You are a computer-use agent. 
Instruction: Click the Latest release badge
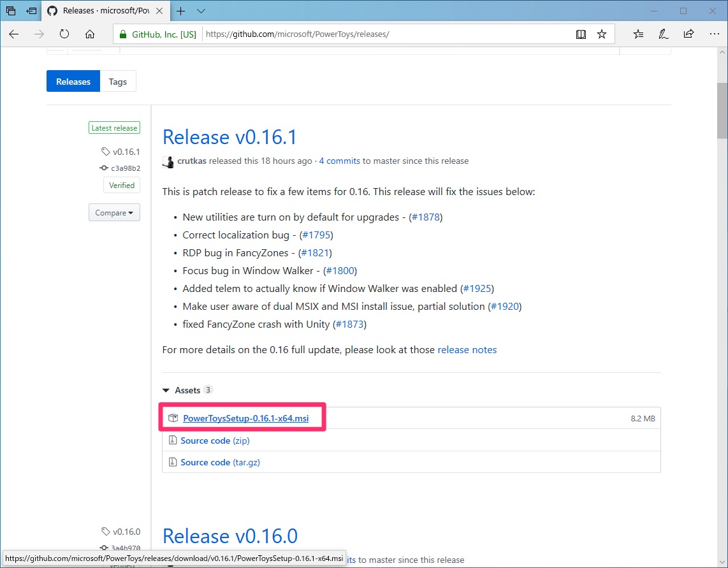(x=114, y=127)
